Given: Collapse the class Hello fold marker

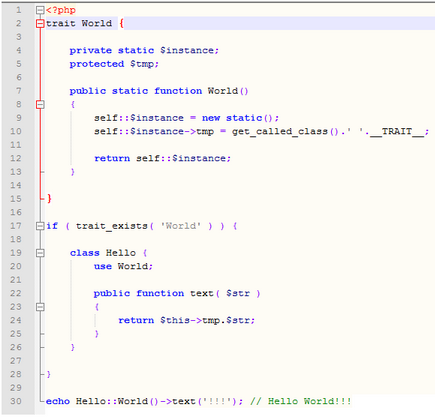Looking at the screenshot, I should (x=40, y=253).
